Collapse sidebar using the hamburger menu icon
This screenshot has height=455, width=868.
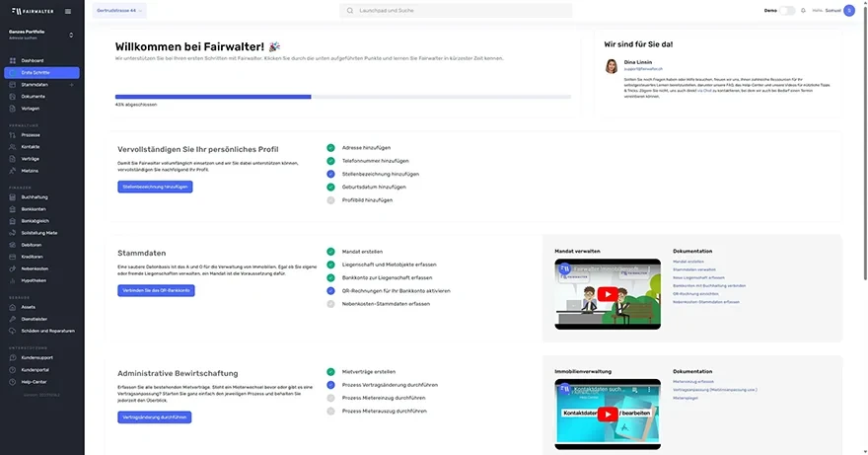pos(67,11)
